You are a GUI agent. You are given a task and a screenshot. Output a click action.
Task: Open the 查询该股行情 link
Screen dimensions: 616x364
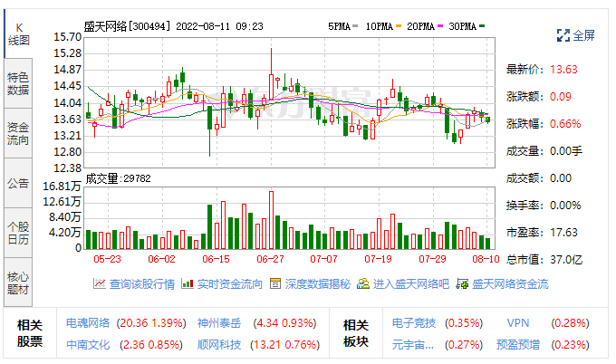pyautogui.click(x=142, y=284)
